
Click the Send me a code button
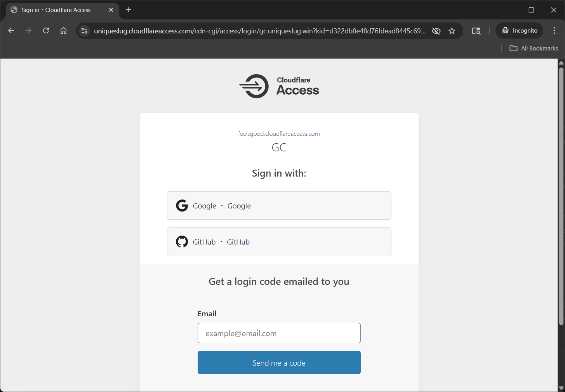(279, 363)
